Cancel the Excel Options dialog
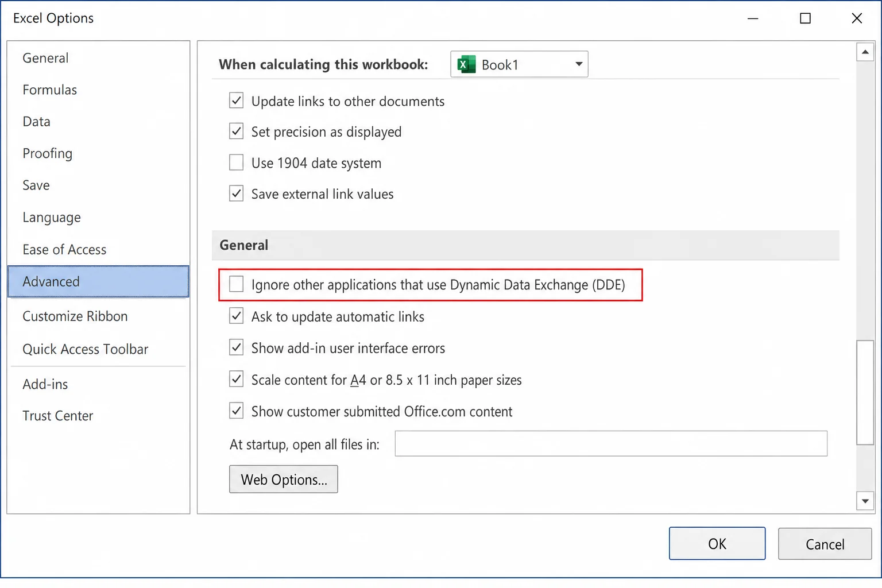This screenshot has height=588, width=882. coord(825,544)
